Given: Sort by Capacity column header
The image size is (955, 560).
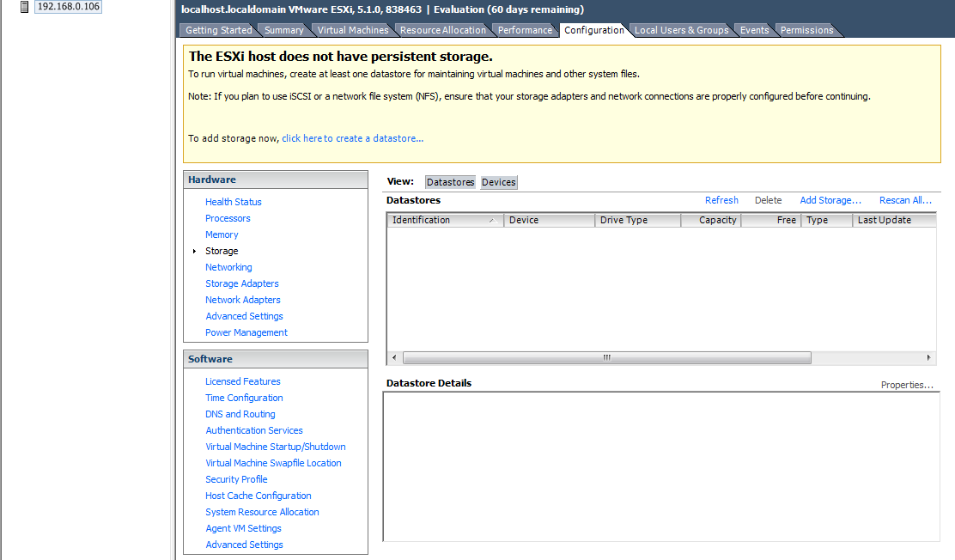Looking at the screenshot, I should click(x=711, y=220).
